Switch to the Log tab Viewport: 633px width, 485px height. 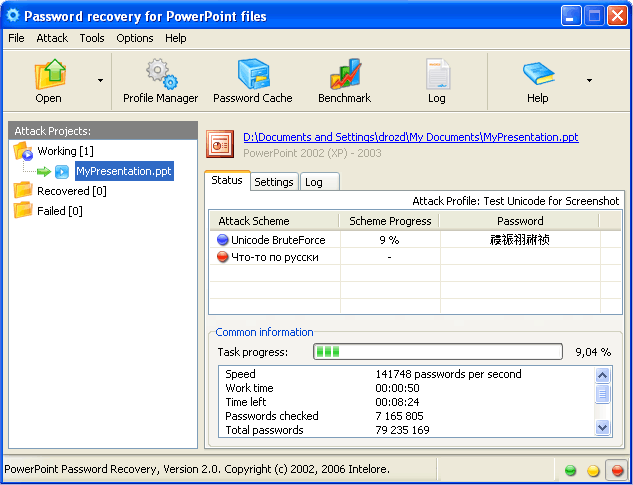click(320, 182)
